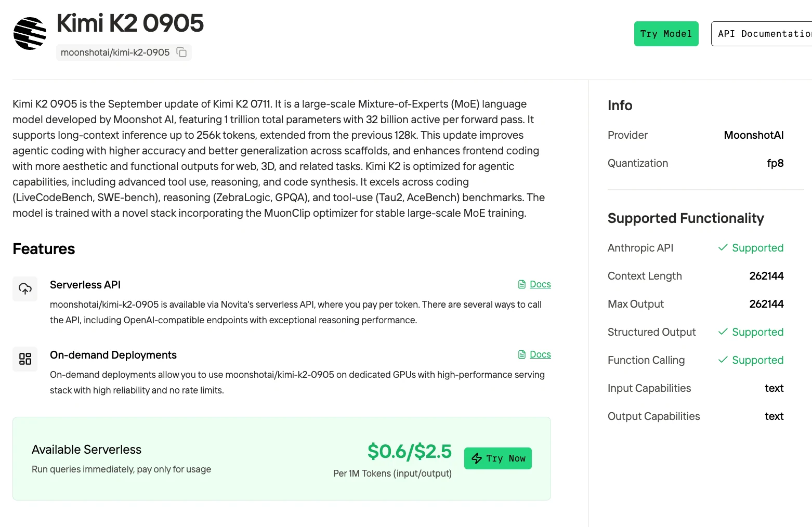Click the On-demand Deployments grid icon
The width and height of the screenshot is (812, 527).
coord(25,359)
